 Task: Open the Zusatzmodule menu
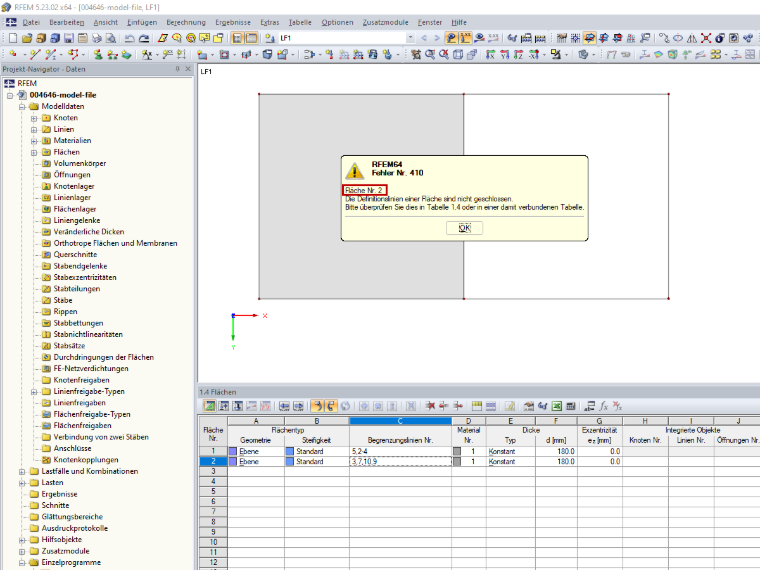point(385,22)
